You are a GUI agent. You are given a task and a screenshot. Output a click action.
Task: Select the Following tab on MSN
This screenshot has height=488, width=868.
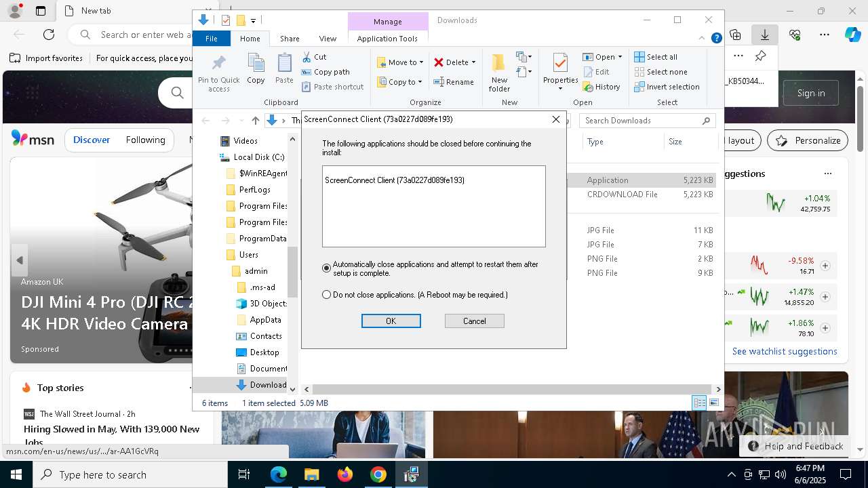pyautogui.click(x=145, y=140)
